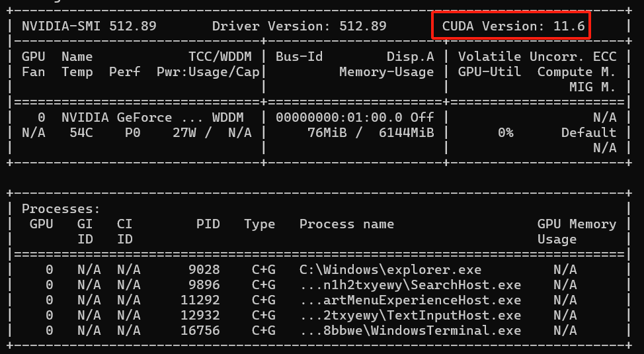Click the Default compute mode value

tap(588, 133)
